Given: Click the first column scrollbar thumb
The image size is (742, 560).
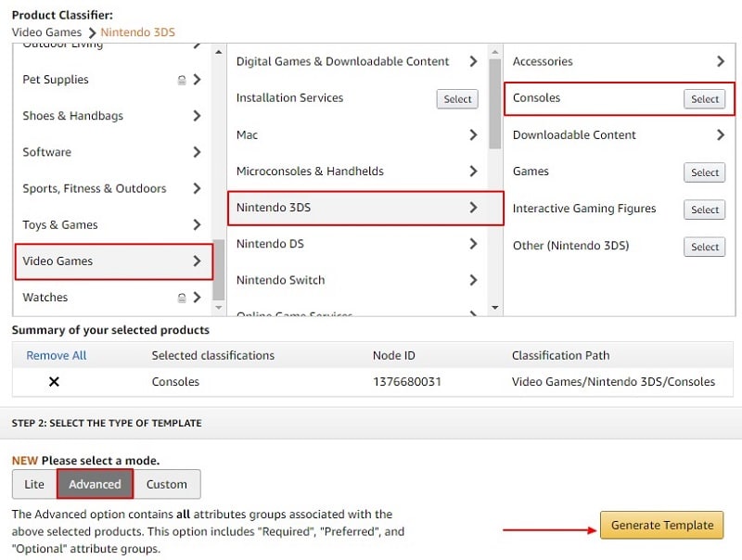Looking at the screenshot, I should (x=219, y=270).
